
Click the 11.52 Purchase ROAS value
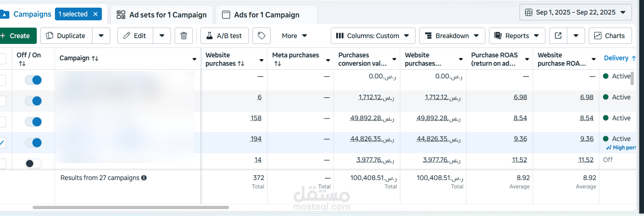click(520, 160)
